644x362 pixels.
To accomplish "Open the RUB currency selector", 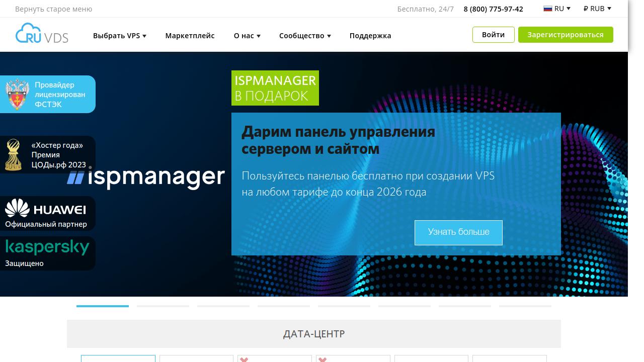I will click(x=597, y=9).
